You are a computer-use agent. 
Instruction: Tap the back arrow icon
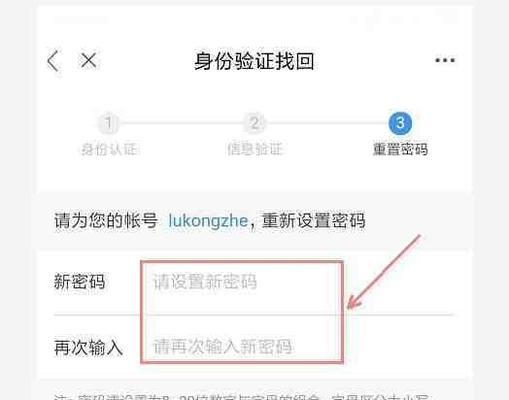tap(53, 61)
